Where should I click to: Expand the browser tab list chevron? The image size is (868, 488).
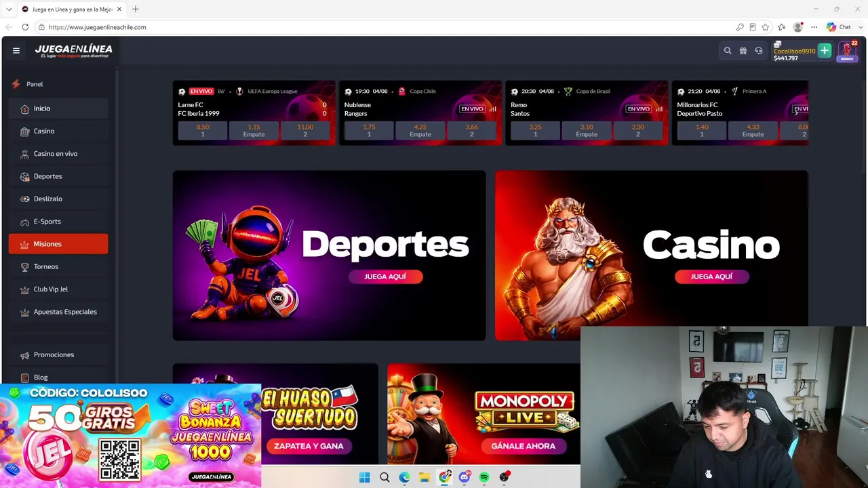(x=9, y=9)
